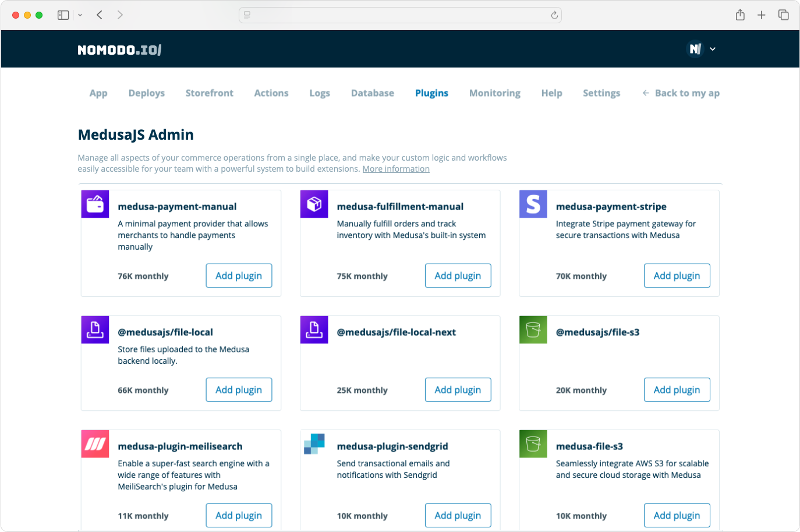
Task: Open the More information link
Action: point(396,169)
